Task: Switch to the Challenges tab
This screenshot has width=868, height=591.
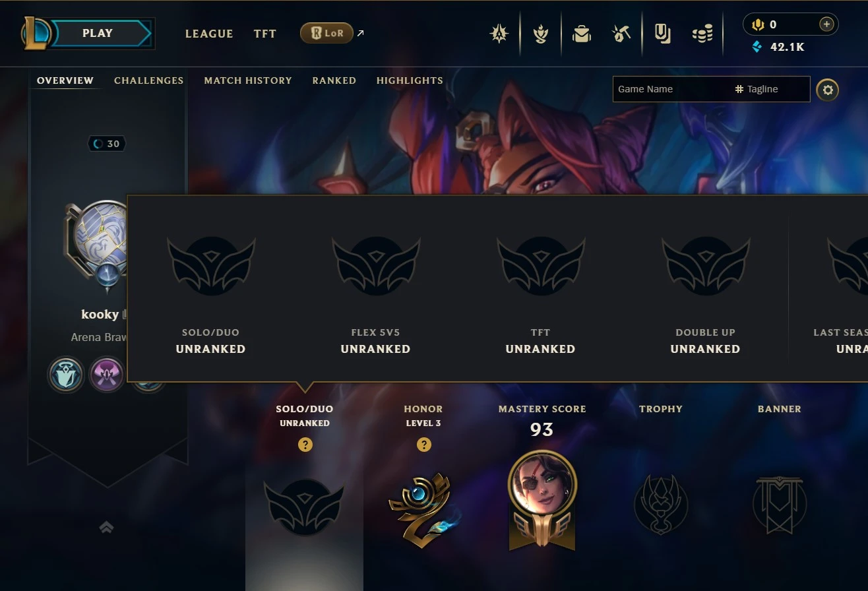Action: click(x=149, y=80)
